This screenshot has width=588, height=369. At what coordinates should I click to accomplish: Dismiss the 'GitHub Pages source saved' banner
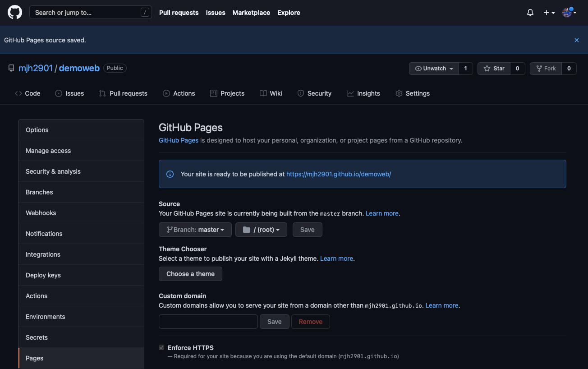576,40
